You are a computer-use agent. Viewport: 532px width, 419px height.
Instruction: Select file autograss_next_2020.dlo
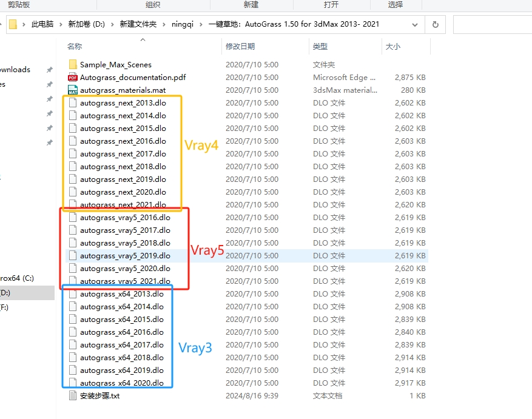click(123, 192)
